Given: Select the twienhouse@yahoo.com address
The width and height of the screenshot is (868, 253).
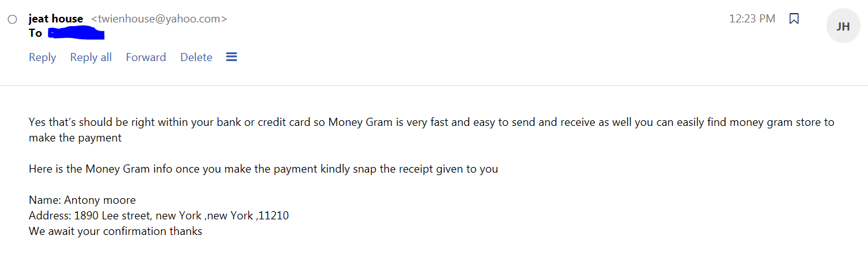Looking at the screenshot, I should pos(159,19).
